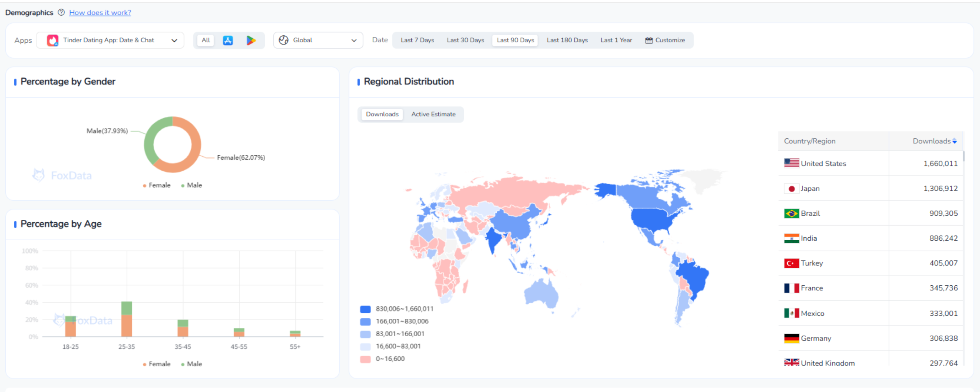
Task: Click the United States flag icon
Action: click(791, 163)
